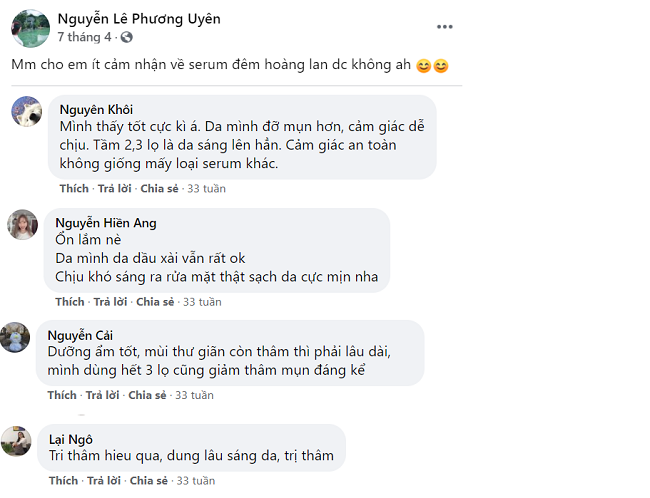This screenshot has width=650, height=498.
Task: Open the post timestamp 7 tháng 4
Action: point(84,37)
